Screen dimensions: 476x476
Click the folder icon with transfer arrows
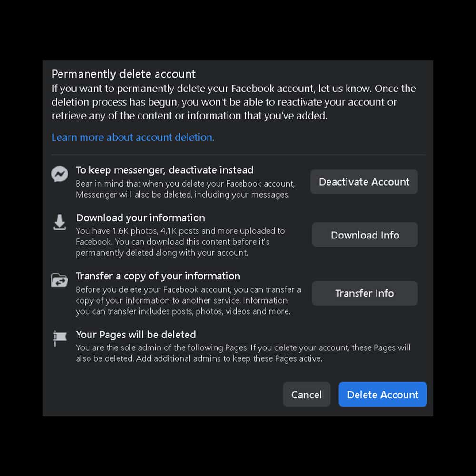tap(59, 281)
